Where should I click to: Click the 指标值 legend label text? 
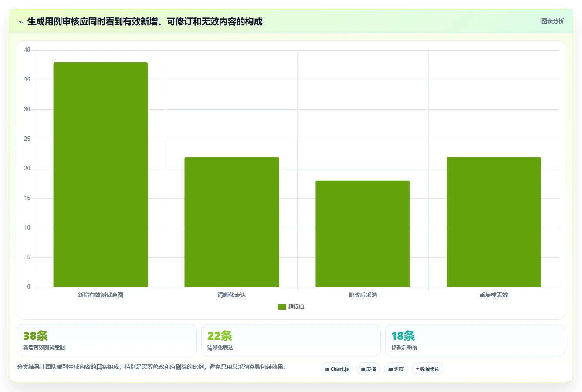[x=296, y=307]
